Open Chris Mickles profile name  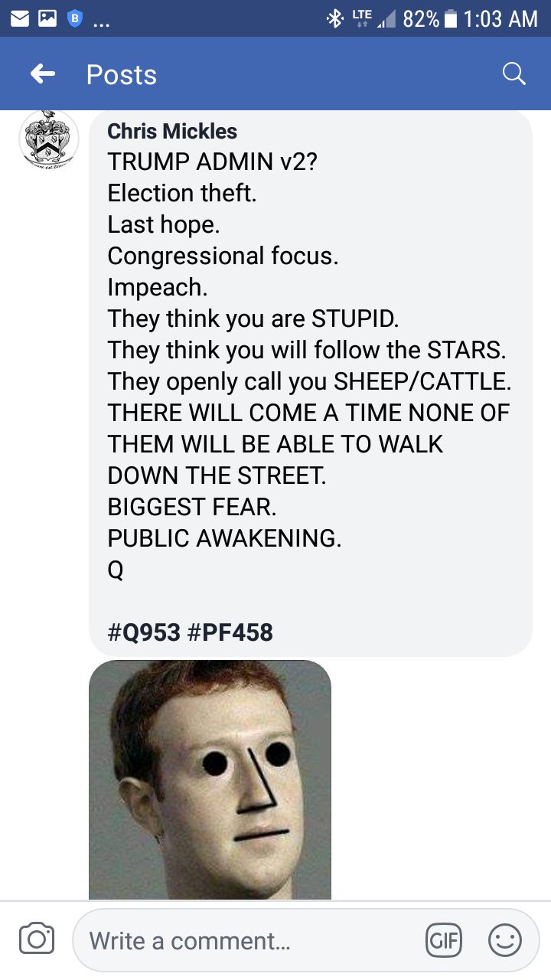(172, 131)
